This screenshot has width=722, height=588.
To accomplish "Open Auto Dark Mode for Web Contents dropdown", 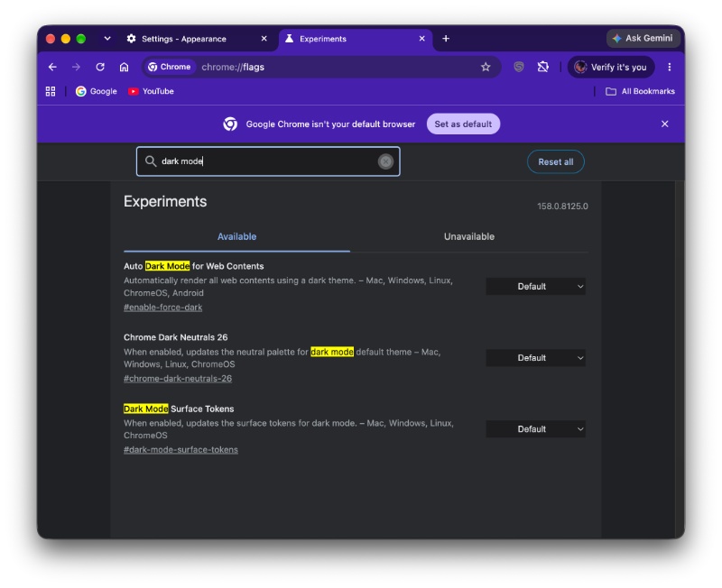I will click(x=535, y=287).
